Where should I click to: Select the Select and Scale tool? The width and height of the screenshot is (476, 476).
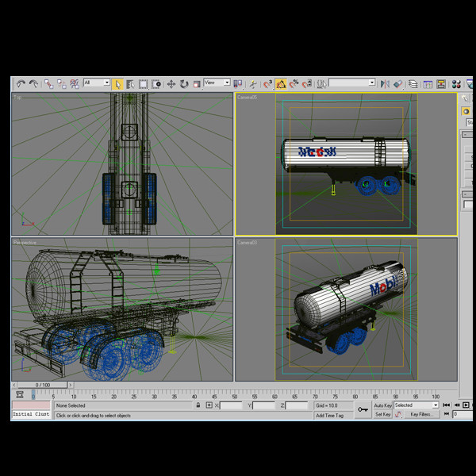197,84
